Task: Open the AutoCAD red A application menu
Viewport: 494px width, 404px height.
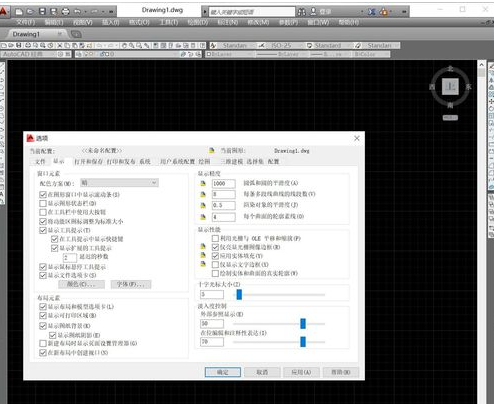Action: click(3, 11)
